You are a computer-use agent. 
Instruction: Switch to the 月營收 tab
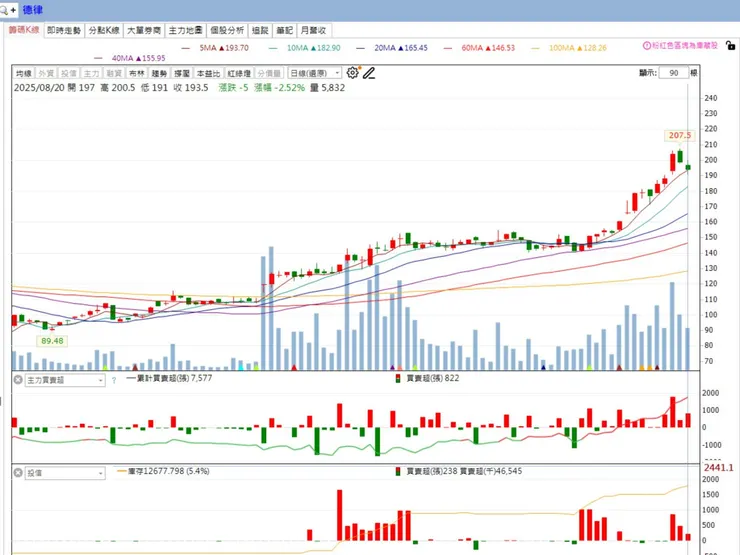coord(313,30)
